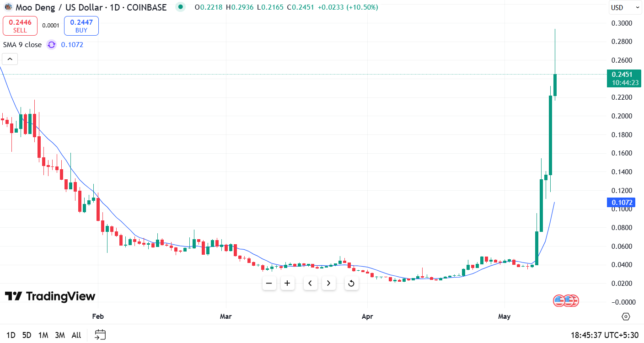Open timezone menu at UTC+5:30 clock
This screenshot has height=343, width=644.
pos(604,335)
